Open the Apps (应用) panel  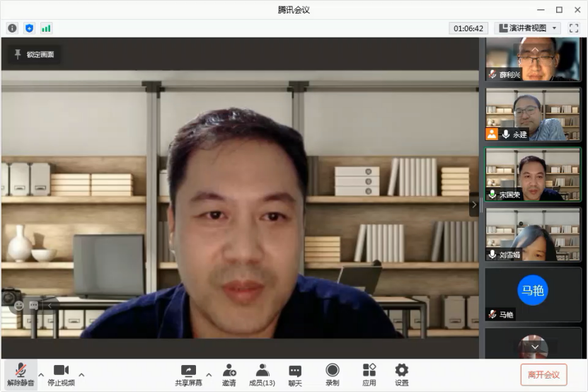pos(369,374)
